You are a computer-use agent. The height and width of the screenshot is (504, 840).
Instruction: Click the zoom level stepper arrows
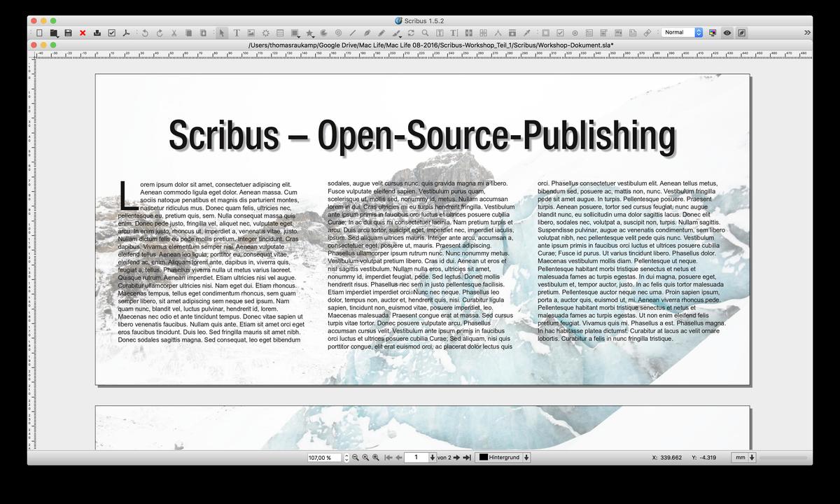pos(347,457)
